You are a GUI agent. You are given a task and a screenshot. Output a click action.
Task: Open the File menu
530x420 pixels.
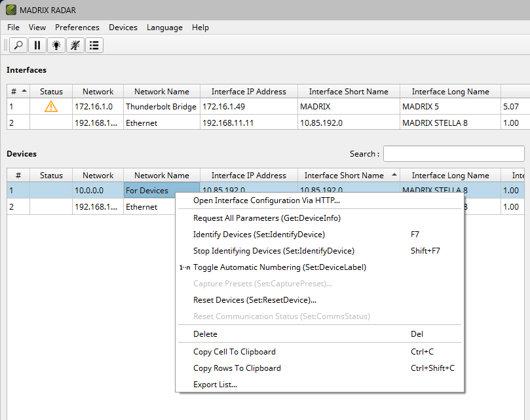(x=13, y=28)
